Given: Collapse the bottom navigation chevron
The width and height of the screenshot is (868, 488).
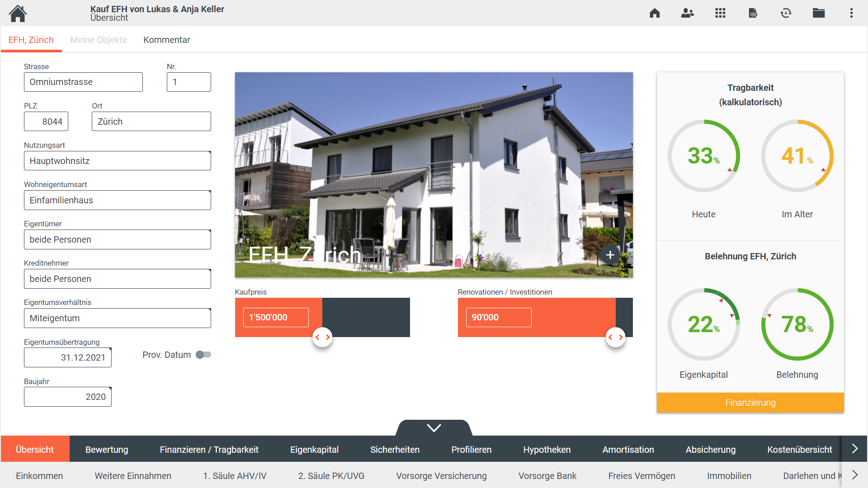Looking at the screenshot, I should tap(434, 427).
